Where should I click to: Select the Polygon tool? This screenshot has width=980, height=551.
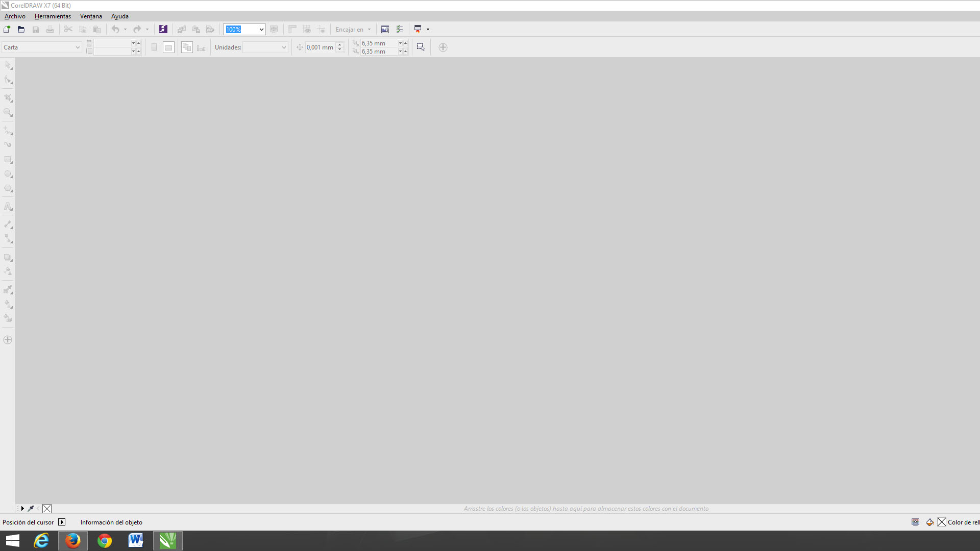pyautogui.click(x=8, y=189)
